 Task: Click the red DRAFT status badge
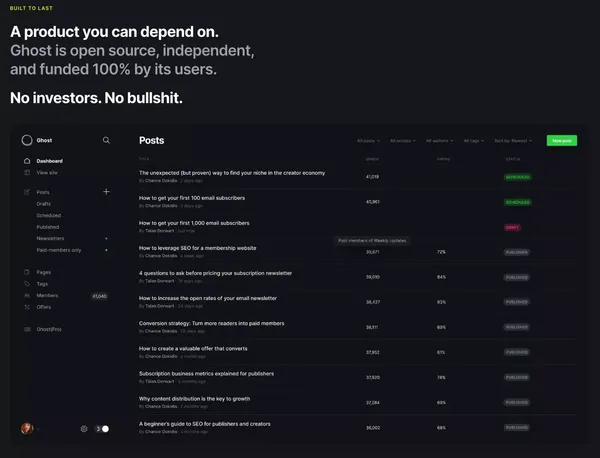click(512, 227)
